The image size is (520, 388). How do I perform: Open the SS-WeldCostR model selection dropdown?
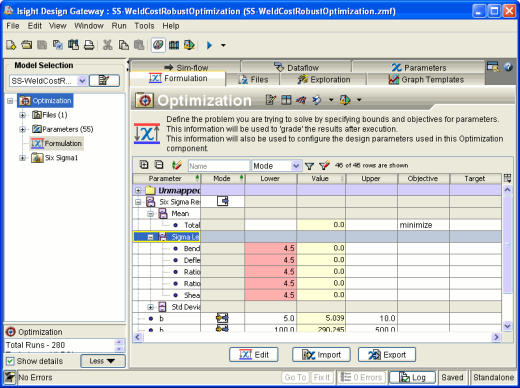pos(82,81)
